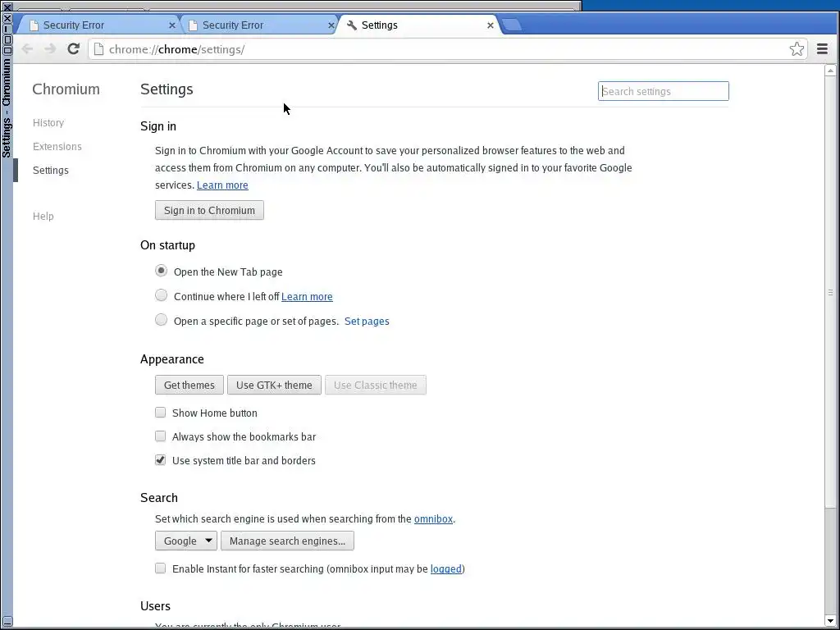The width and height of the screenshot is (840, 630).
Task: Open Learn more link under Sign in
Action: click(x=222, y=185)
